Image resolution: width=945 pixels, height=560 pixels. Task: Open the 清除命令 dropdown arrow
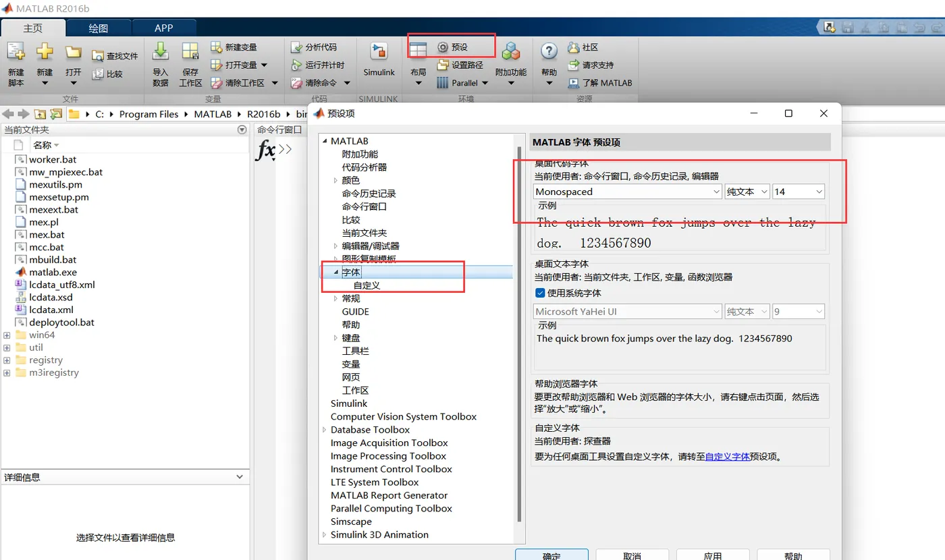(x=347, y=83)
